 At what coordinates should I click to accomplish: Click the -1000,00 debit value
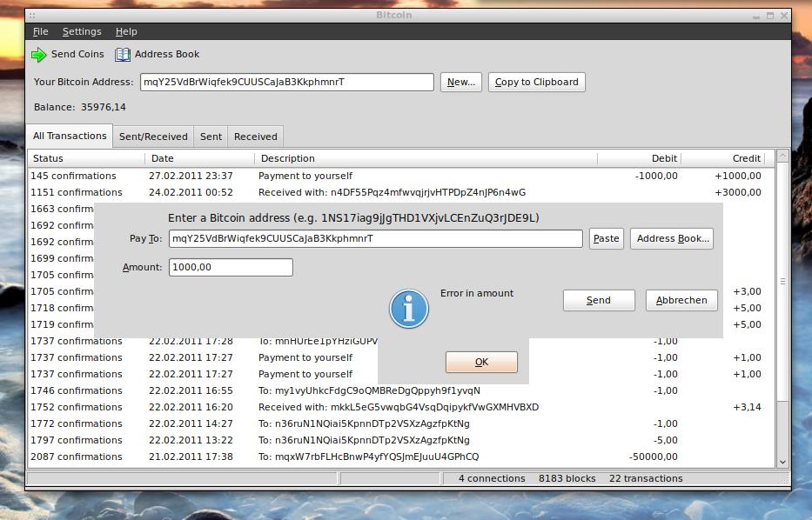656,176
